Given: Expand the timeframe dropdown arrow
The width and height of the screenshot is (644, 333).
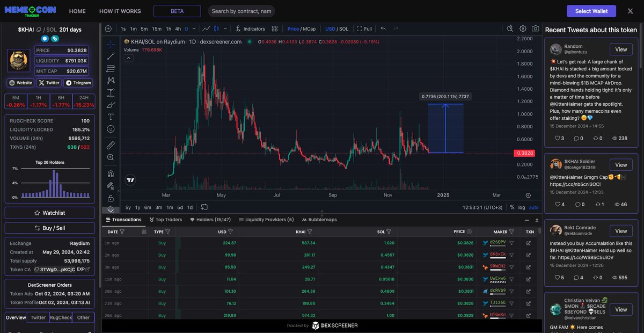Looking at the screenshot, I should pos(194,29).
